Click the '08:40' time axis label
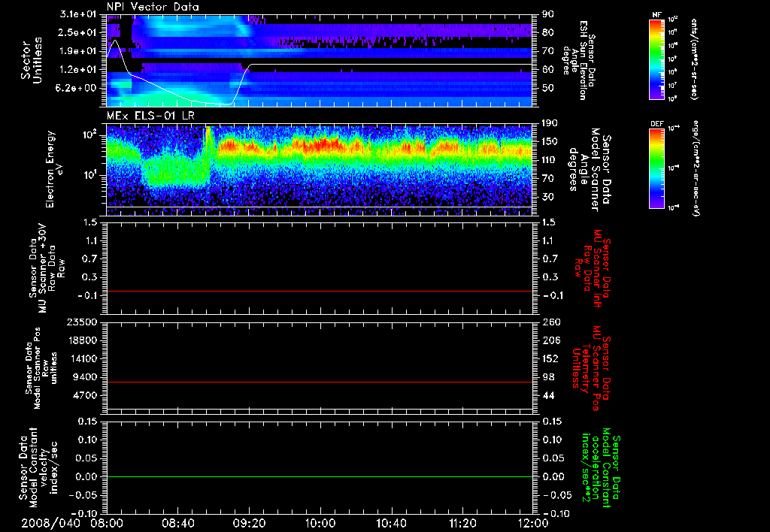This screenshot has height=532, width=770. point(177,523)
